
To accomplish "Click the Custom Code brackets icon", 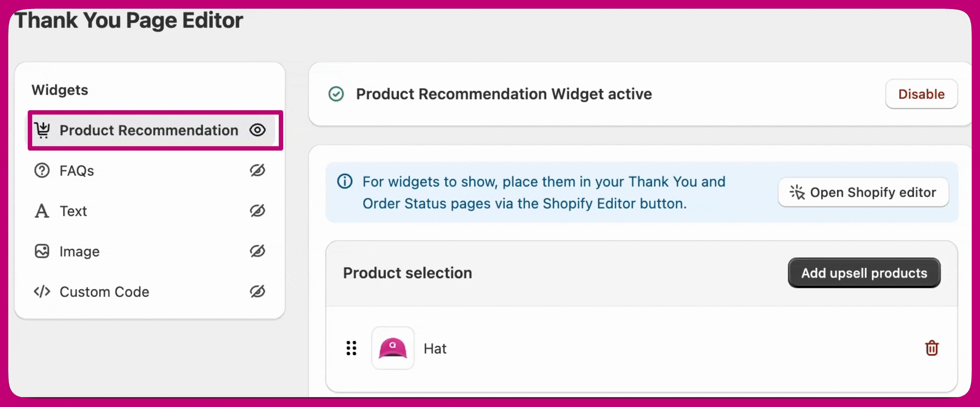I will (x=42, y=291).
